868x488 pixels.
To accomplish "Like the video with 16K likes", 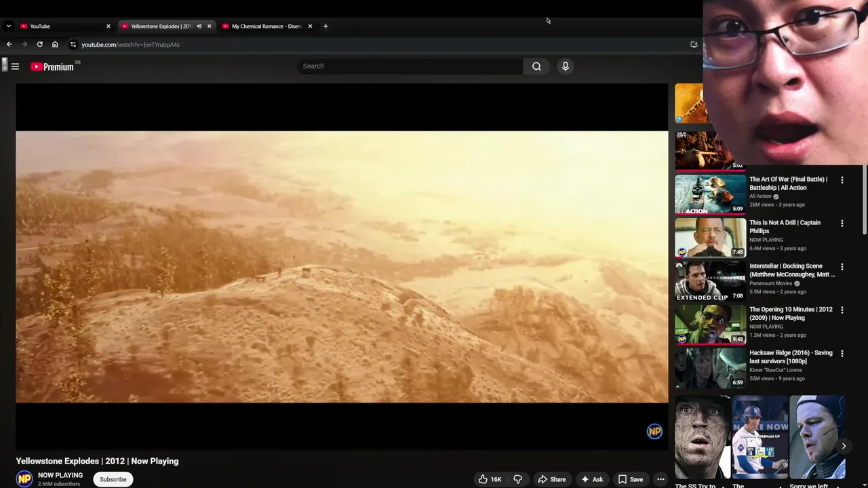I will pyautogui.click(x=490, y=479).
